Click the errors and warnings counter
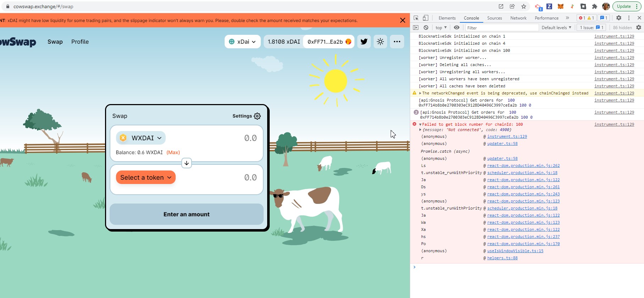 (586, 18)
